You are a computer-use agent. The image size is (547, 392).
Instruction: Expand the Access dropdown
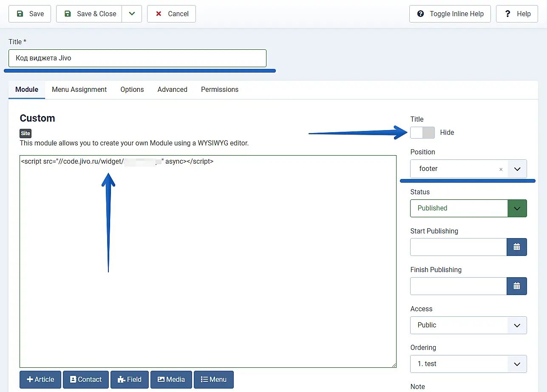tap(517, 325)
